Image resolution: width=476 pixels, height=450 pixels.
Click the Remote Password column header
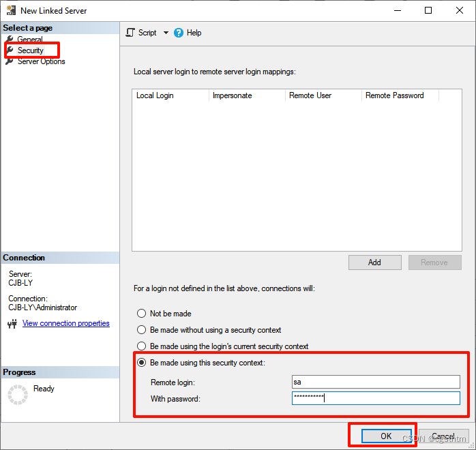[400, 95]
